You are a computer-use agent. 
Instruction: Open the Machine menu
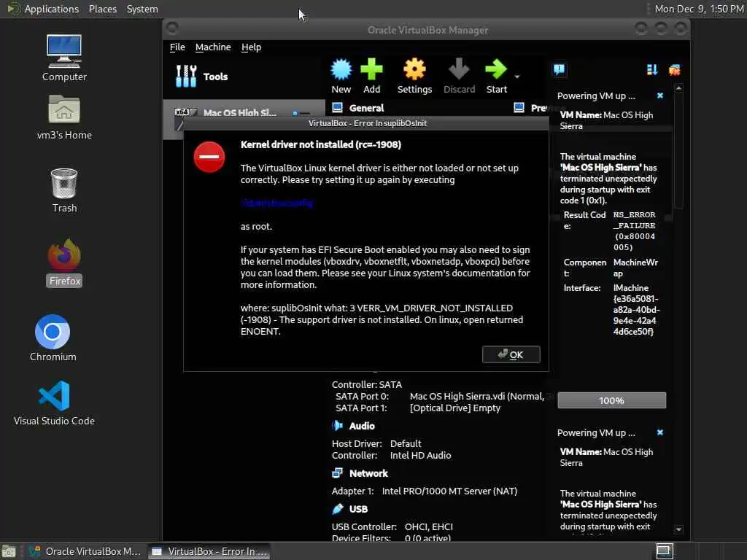213,47
